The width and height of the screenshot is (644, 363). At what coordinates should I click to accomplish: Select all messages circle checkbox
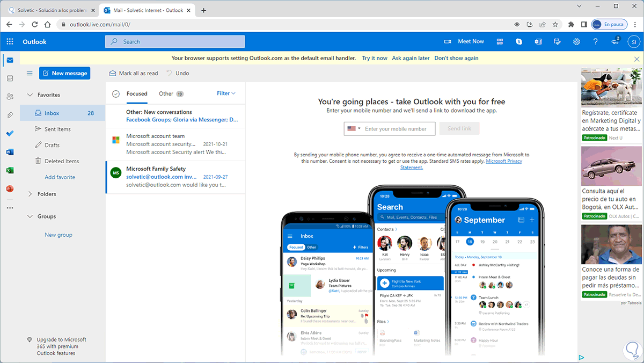click(x=115, y=94)
